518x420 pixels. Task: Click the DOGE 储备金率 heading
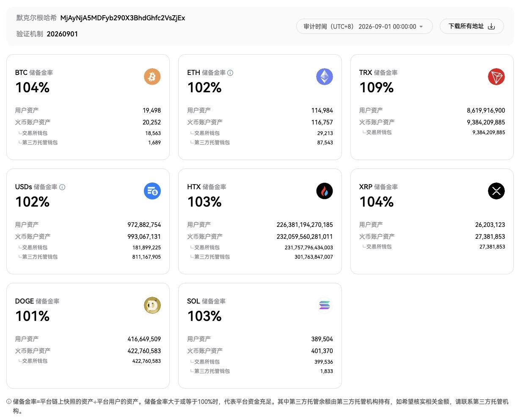[37, 301]
